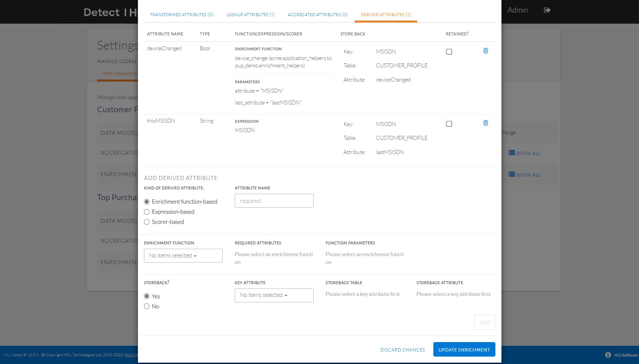Choose Yes for Storeback
Image resolution: width=639 pixels, height=364 pixels.
click(x=147, y=296)
